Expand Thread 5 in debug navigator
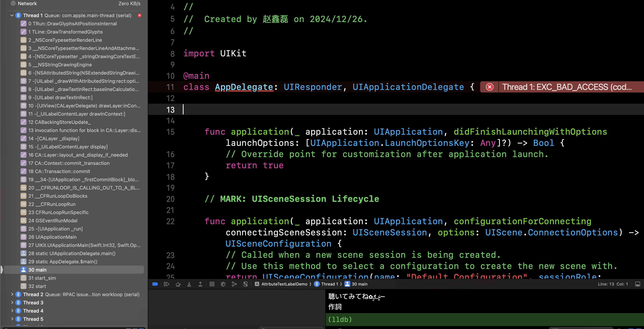644x329 pixels. pos(12,319)
